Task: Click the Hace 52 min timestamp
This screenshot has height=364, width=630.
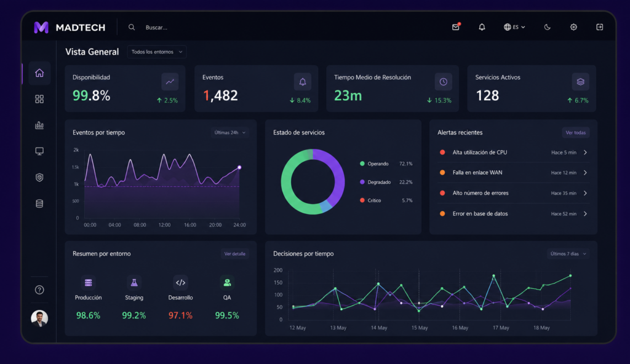Action: tap(564, 214)
